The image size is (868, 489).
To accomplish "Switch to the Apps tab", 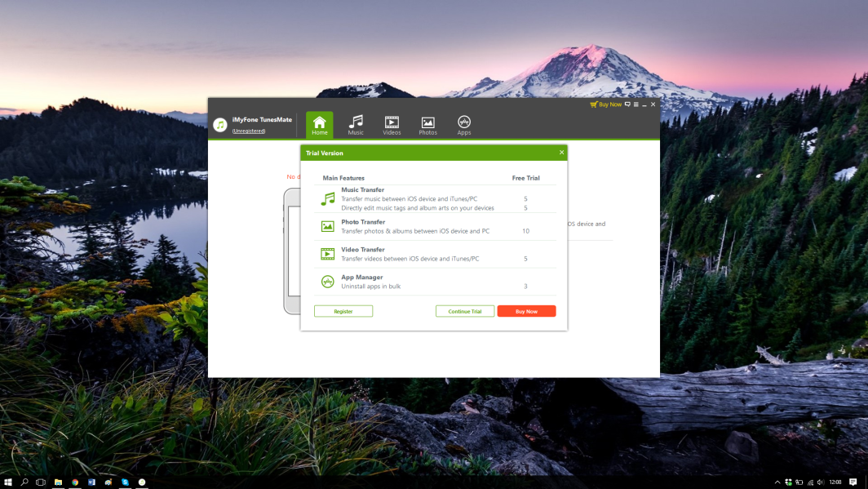I will 464,125.
